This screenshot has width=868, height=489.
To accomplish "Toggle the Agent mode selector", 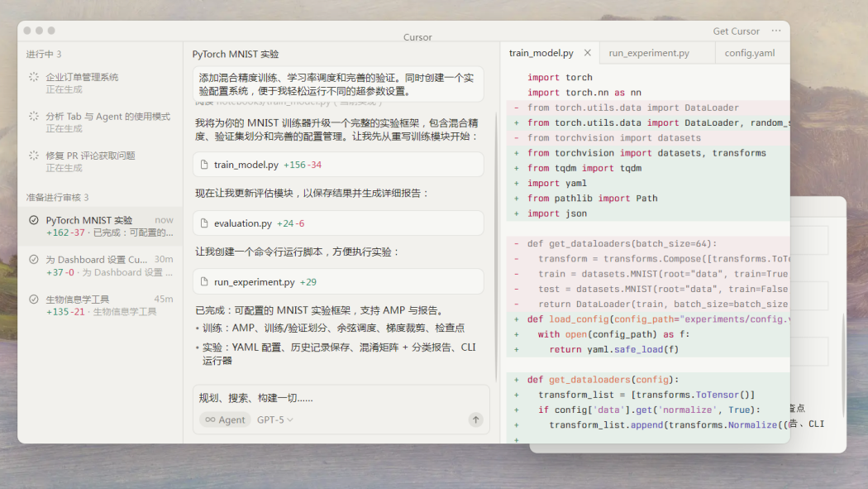I will click(225, 419).
